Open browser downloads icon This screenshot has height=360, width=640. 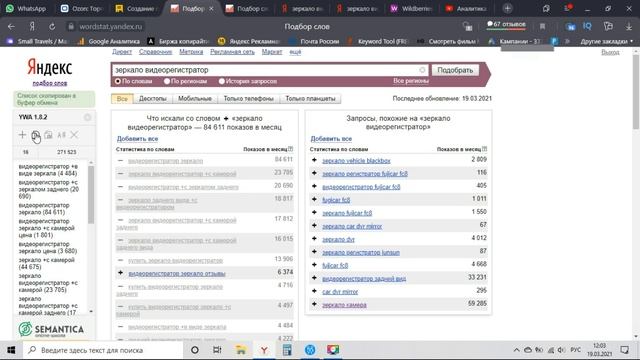[x=629, y=27]
